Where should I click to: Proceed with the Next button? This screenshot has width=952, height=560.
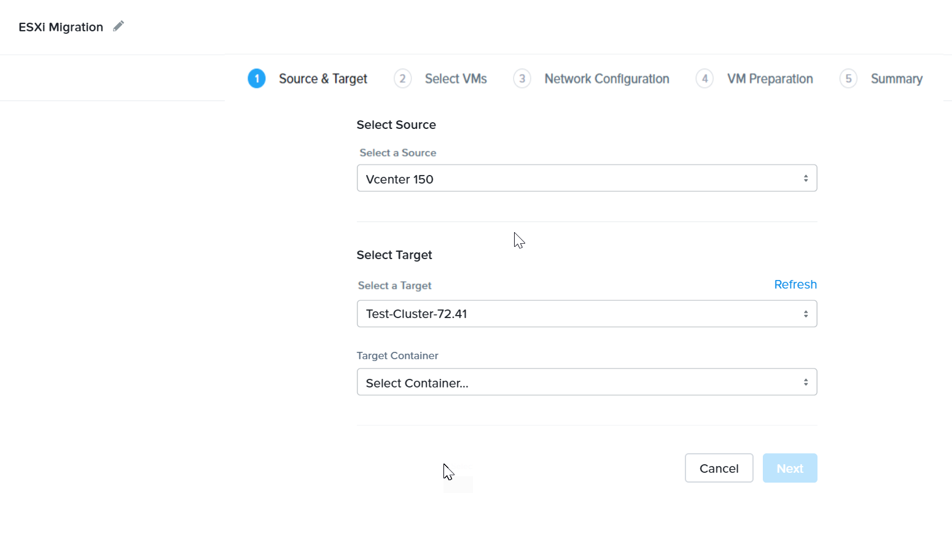pos(790,469)
